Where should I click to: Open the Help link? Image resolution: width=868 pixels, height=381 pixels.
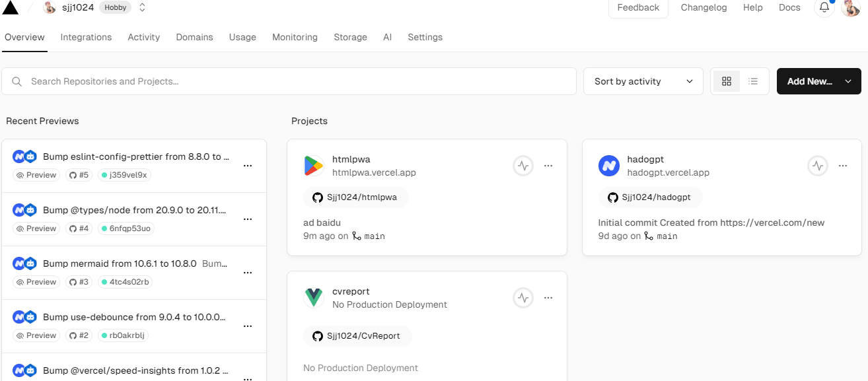(753, 8)
